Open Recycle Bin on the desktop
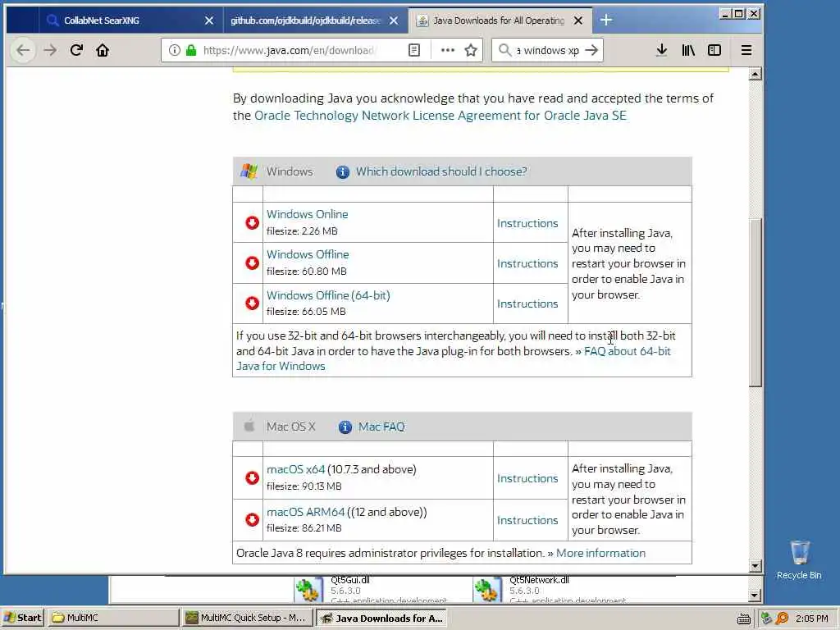This screenshot has width=840, height=630. pyautogui.click(x=799, y=559)
